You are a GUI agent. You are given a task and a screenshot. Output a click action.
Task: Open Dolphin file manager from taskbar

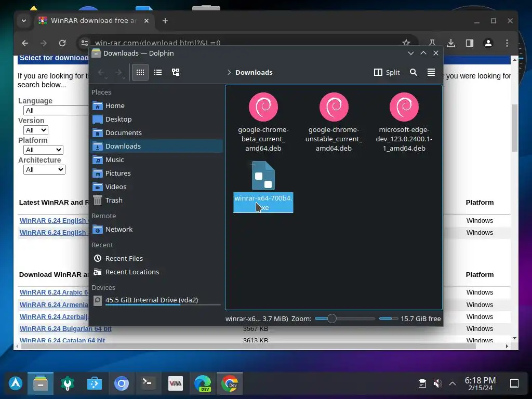tap(41, 383)
